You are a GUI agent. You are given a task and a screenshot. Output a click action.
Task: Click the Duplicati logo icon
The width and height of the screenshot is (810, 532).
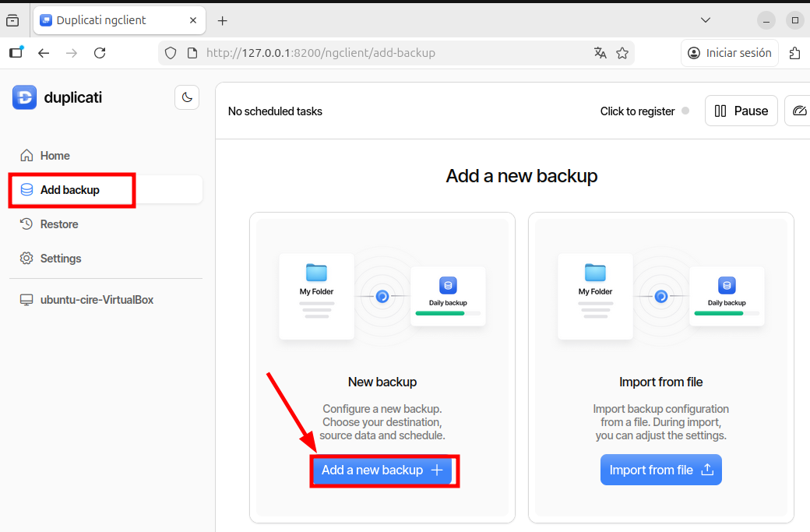click(24, 97)
